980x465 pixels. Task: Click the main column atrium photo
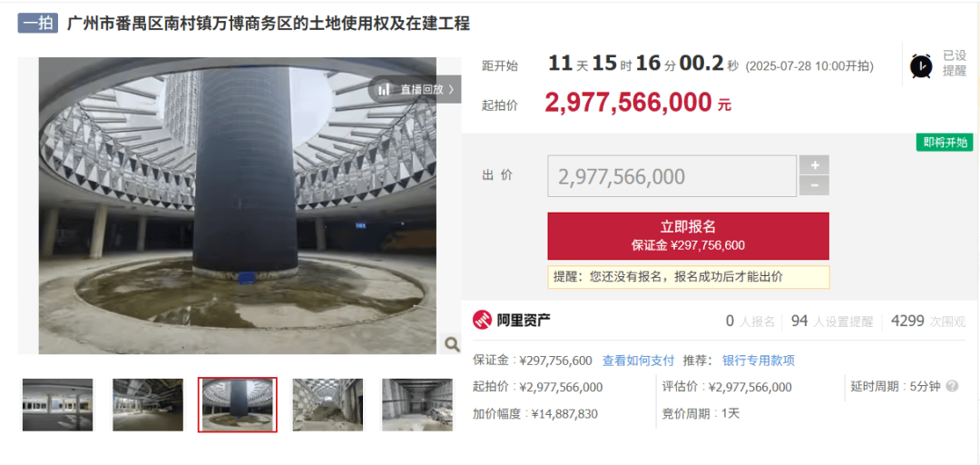pos(238,206)
